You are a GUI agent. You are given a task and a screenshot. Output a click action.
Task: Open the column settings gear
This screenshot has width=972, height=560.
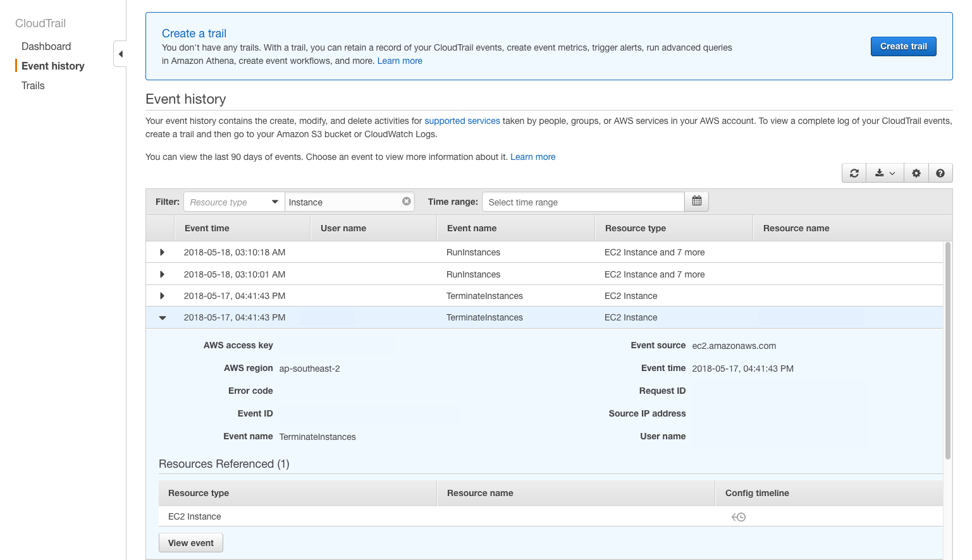916,173
